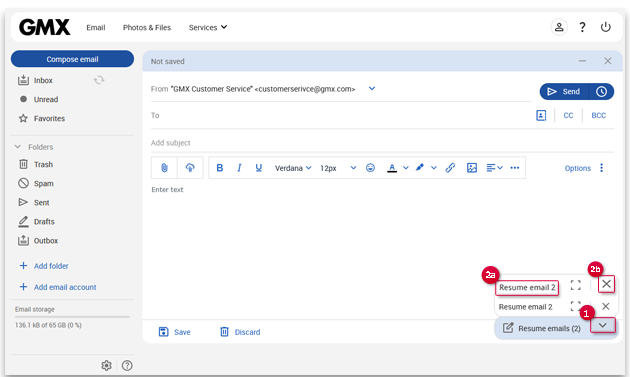630x377 pixels.
Task: Open the Outbox folder
Action: 46,240
